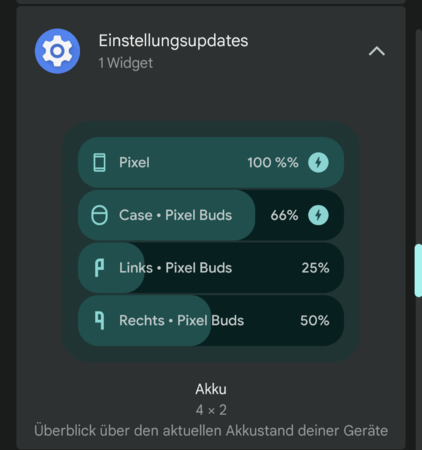Click the Pixel Buds case icon
Viewport: 422px width, 450px height.
point(99,215)
